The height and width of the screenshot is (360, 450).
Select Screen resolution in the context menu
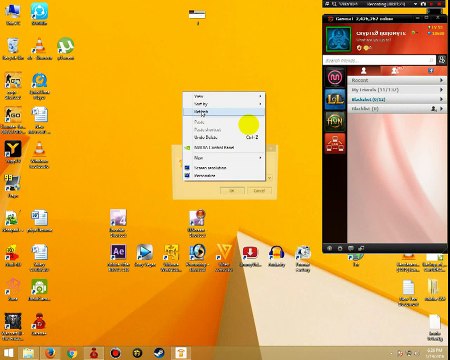(x=224, y=168)
